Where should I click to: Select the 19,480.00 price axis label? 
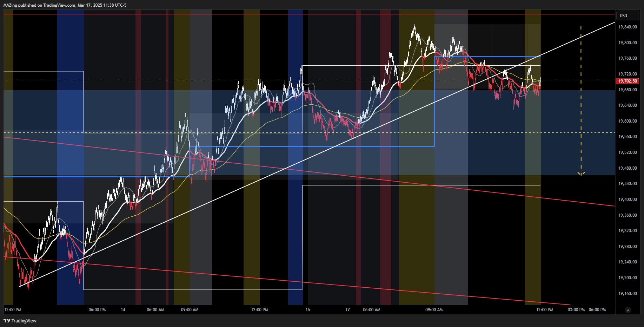point(628,168)
